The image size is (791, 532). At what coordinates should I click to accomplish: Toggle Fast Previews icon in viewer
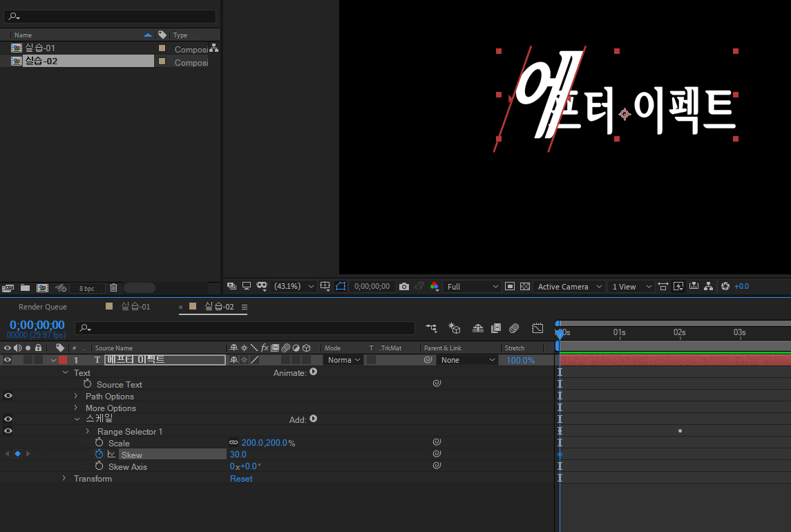[678, 286]
